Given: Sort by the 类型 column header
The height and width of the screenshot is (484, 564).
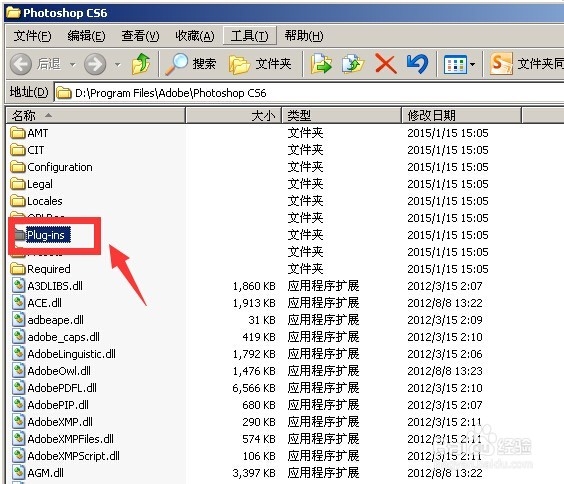Looking at the screenshot, I should point(341,116).
